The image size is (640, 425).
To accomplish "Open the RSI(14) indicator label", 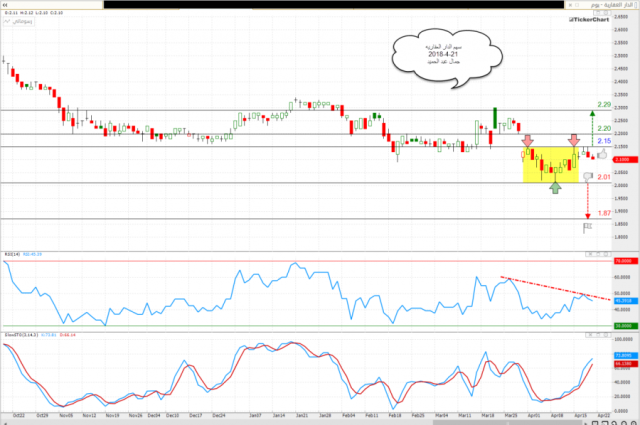I will (x=12, y=254).
